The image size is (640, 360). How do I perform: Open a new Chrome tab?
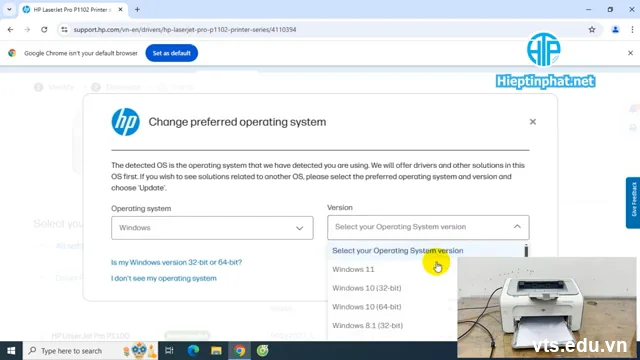(137, 9)
